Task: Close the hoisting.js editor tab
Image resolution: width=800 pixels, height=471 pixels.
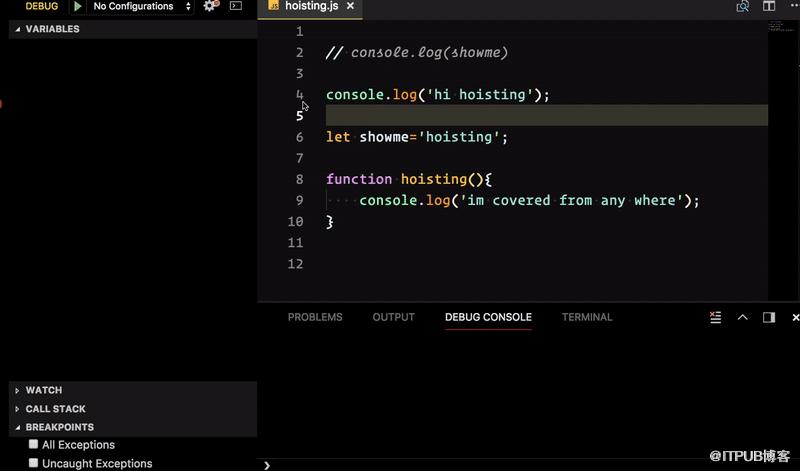Action: (x=350, y=6)
